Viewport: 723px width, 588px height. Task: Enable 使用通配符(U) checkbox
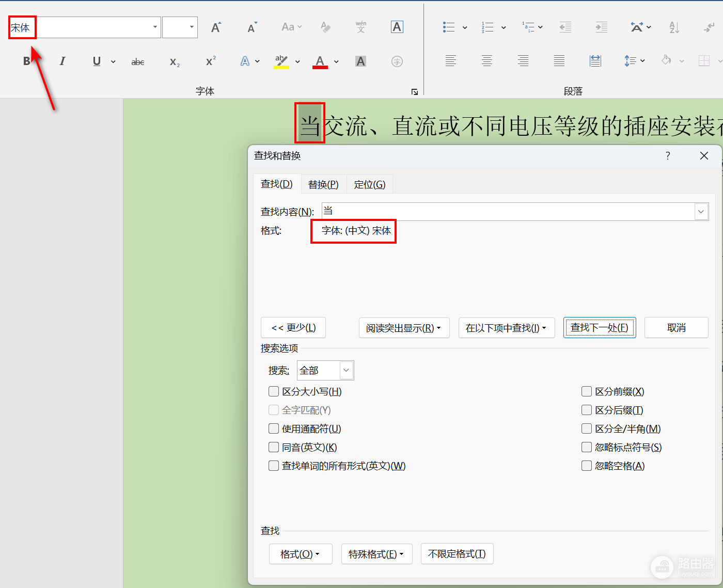(274, 428)
